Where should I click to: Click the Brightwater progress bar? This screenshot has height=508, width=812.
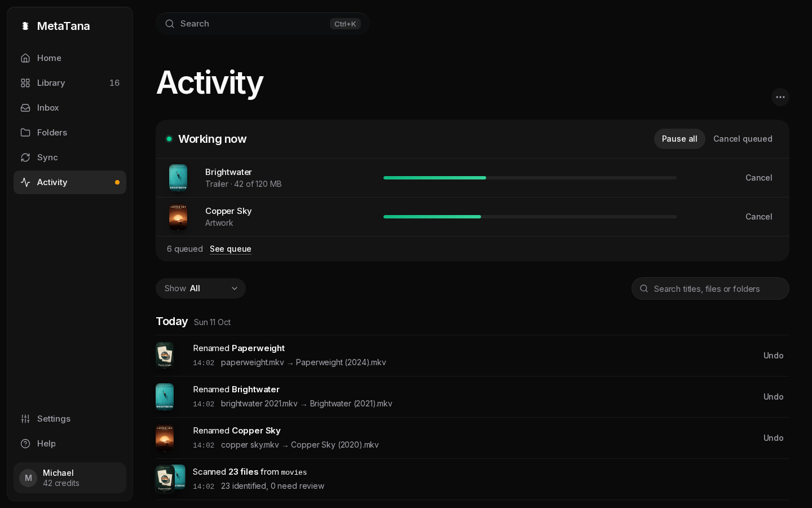pos(530,178)
